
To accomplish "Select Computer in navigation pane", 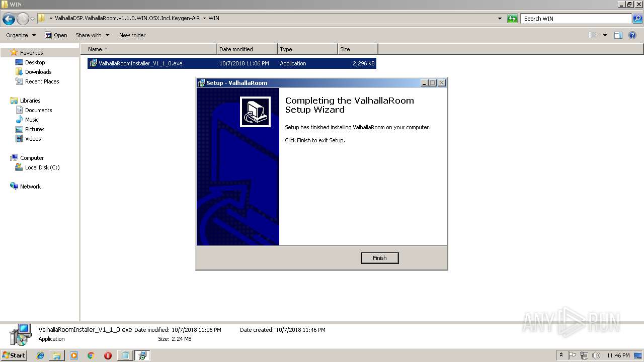I will click(32, 158).
